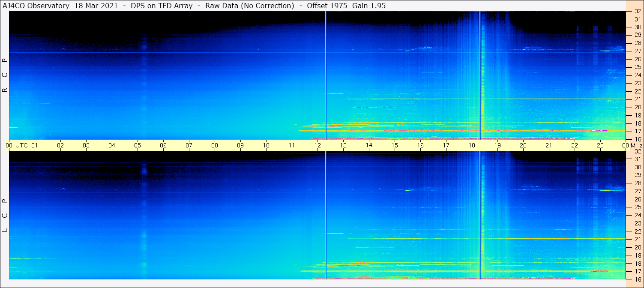Click the 23 hour mark on time axis

[x=600, y=146]
